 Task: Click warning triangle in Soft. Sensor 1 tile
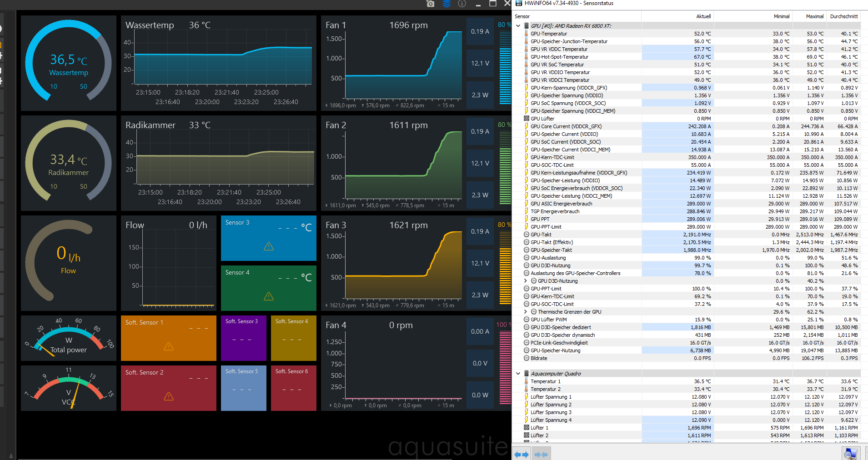coord(169,346)
